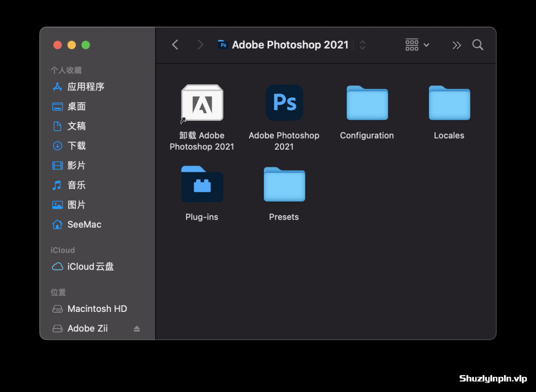Click the search magnifier icon
Viewport: 536px width, 392px height.
pyautogui.click(x=477, y=45)
